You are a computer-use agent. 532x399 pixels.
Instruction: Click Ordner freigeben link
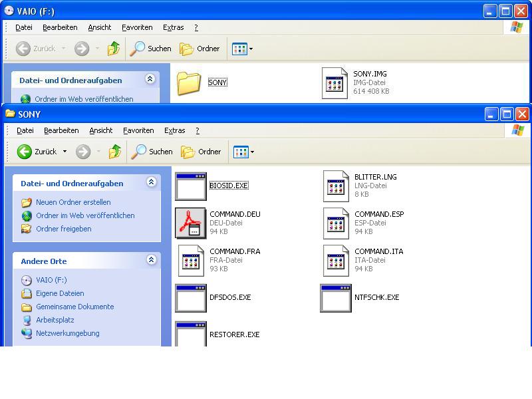64,229
